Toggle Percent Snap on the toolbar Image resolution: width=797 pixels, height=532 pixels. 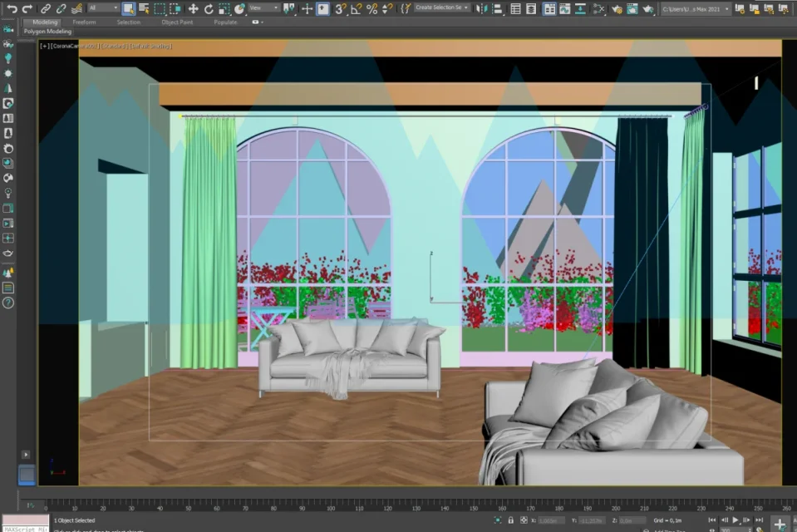coord(371,8)
